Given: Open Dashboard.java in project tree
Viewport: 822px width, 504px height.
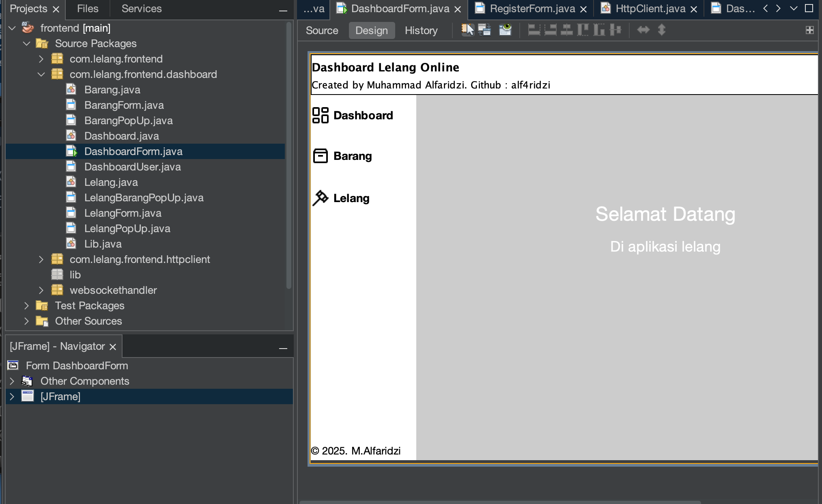Looking at the screenshot, I should pyautogui.click(x=121, y=136).
